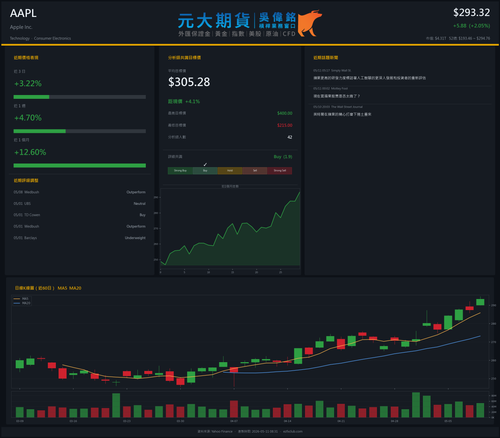Open the Motley Fool news headline
The width and height of the screenshot is (500, 438).
[x=336, y=96]
